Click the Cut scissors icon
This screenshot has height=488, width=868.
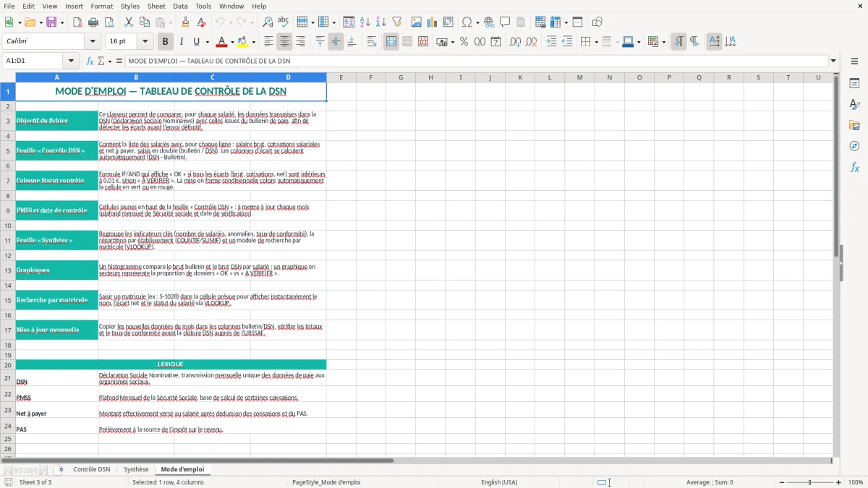click(129, 22)
